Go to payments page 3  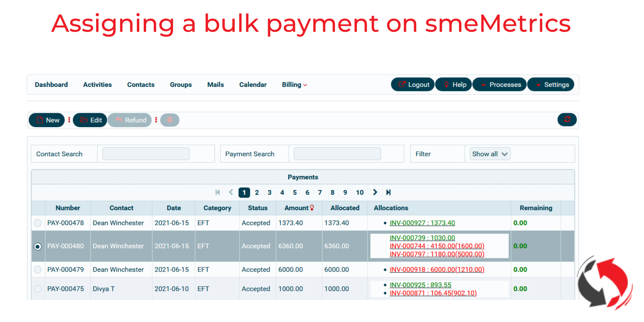pos(269,192)
